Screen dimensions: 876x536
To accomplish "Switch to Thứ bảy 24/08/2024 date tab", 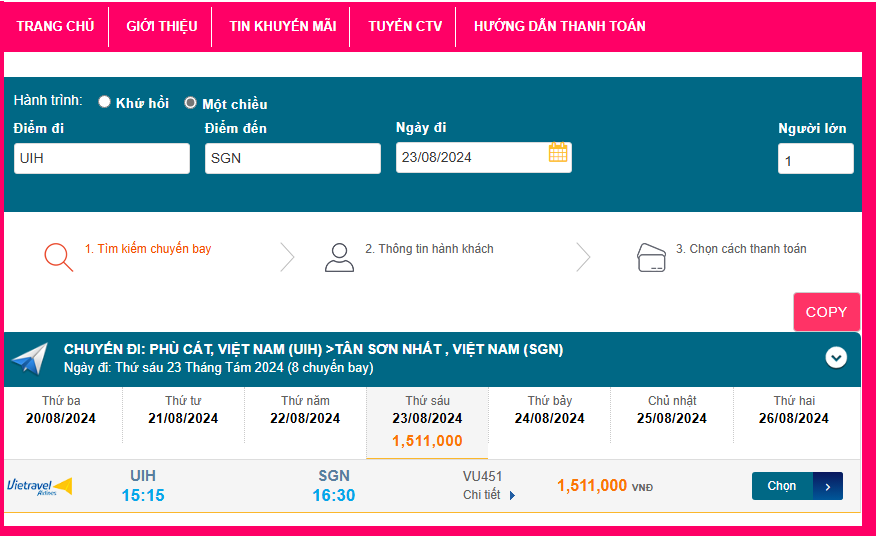I will (549, 410).
